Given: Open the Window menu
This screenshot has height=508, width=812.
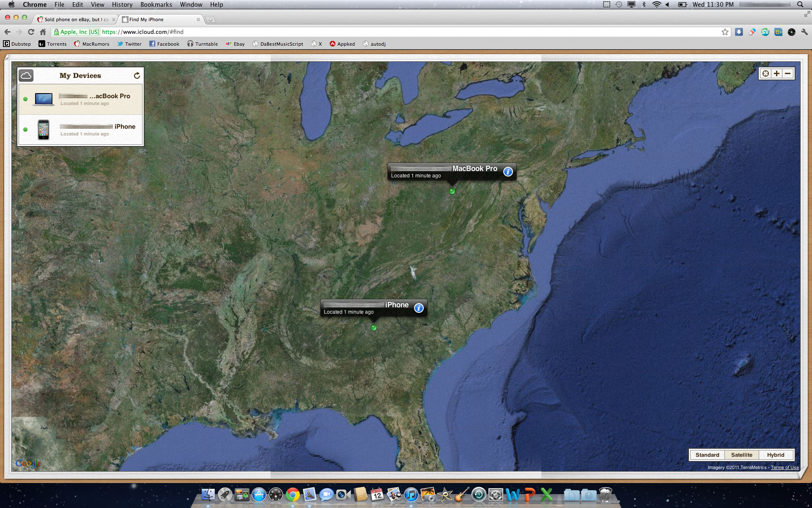Looking at the screenshot, I should point(191,5).
